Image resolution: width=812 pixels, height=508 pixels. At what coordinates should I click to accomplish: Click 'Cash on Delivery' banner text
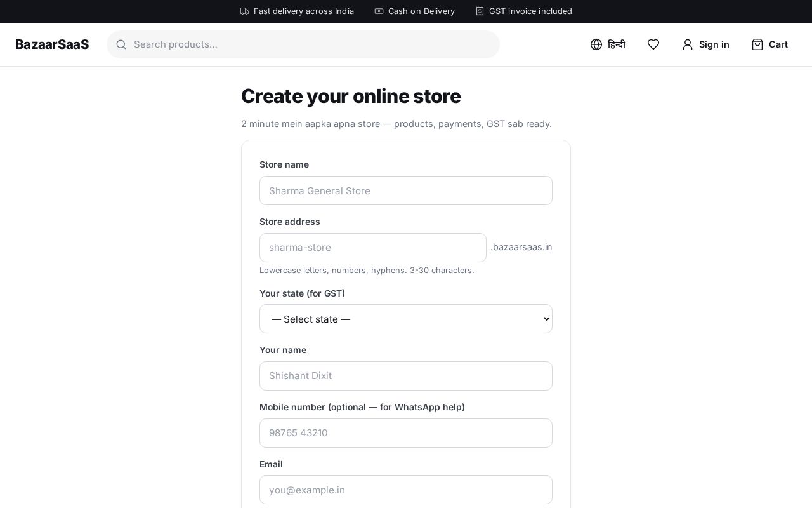[421, 11]
